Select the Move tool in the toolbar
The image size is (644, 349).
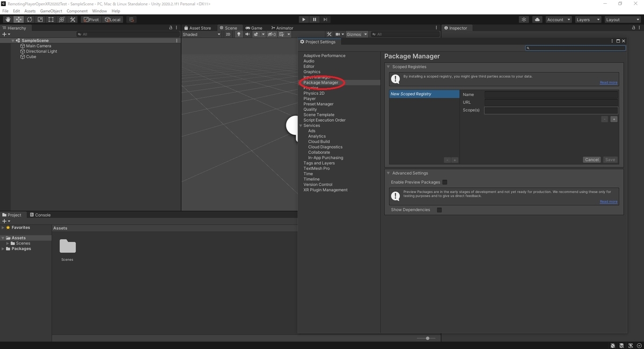point(19,19)
